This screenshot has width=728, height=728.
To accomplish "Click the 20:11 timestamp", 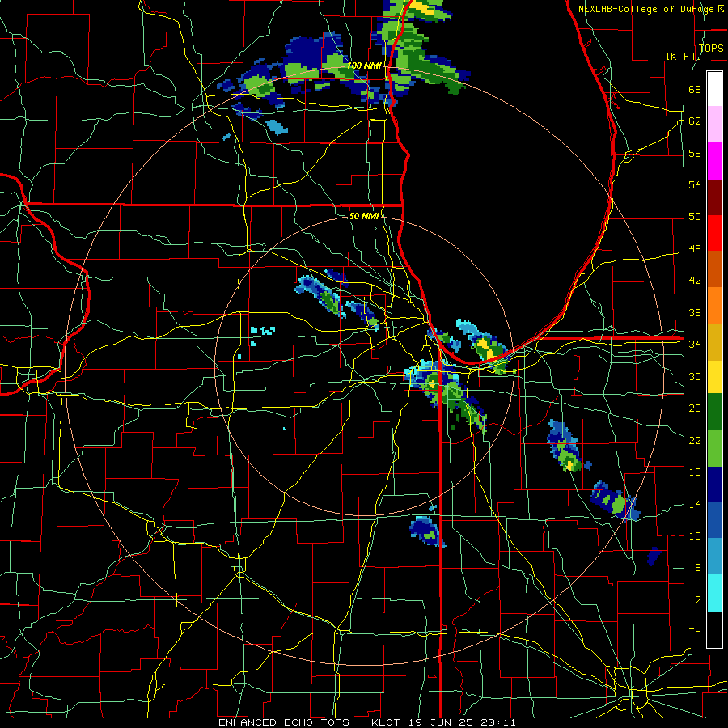I will 498,722.
